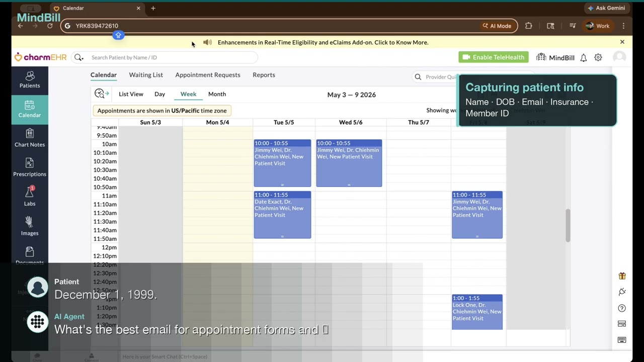The width and height of the screenshot is (644, 362).
Task: Click AI Mode in address bar
Action: (497, 26)
